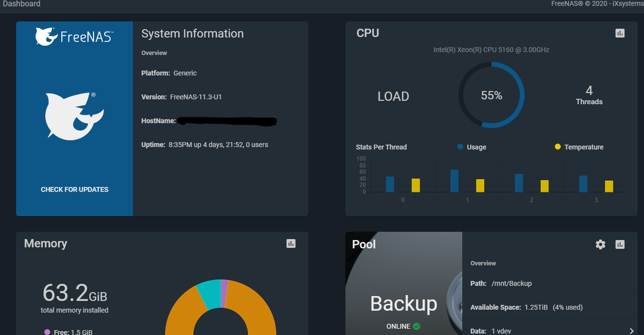
Task: Click CHECK FOR UPDATES button
Action: point(75,189)
